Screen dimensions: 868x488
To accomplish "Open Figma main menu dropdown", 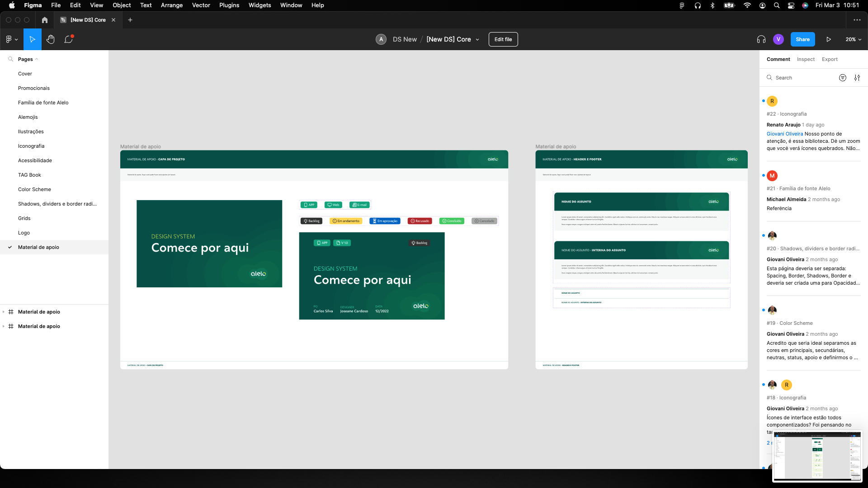I will click(x=12, y=39).
